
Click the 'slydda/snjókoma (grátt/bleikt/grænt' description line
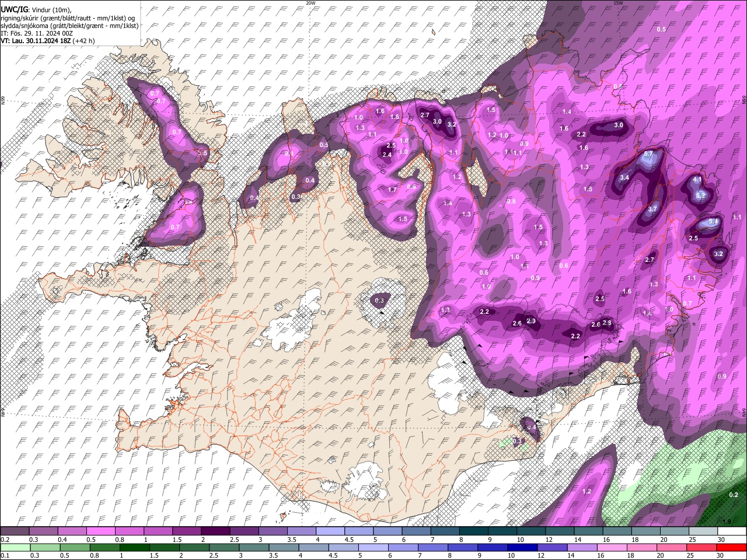tap(69, 26)
